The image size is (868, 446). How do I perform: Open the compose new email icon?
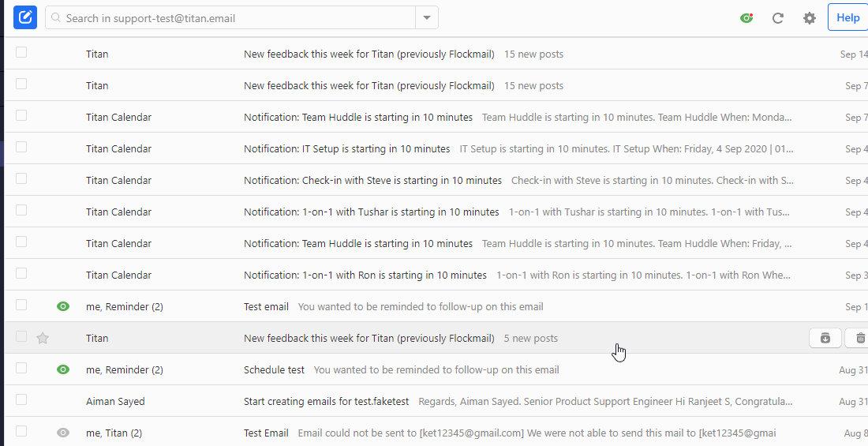(x=25, y=17)
